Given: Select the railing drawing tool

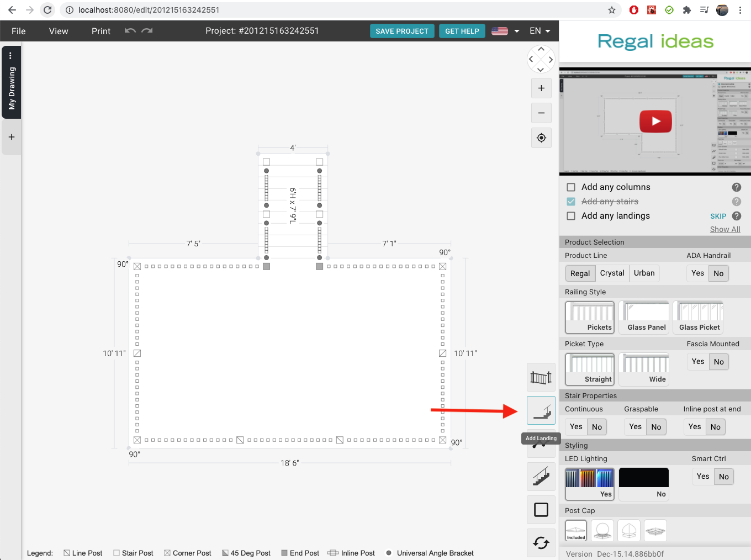Looking at the screenshot, I should (x=541, y=377).
